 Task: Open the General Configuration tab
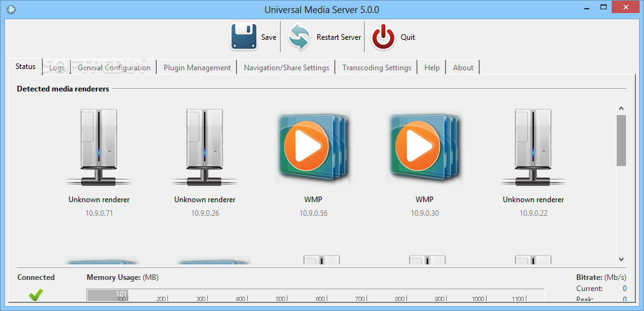click(114, 68)
